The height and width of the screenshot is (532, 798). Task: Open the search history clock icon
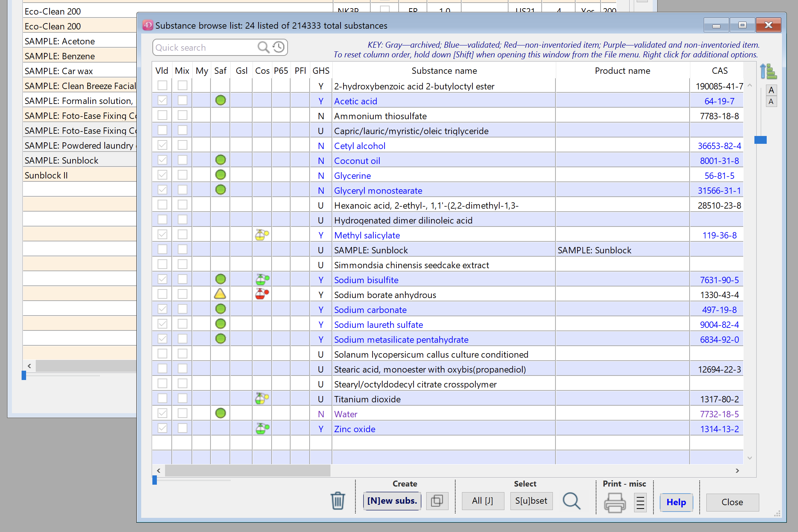(x=279, y=47)
